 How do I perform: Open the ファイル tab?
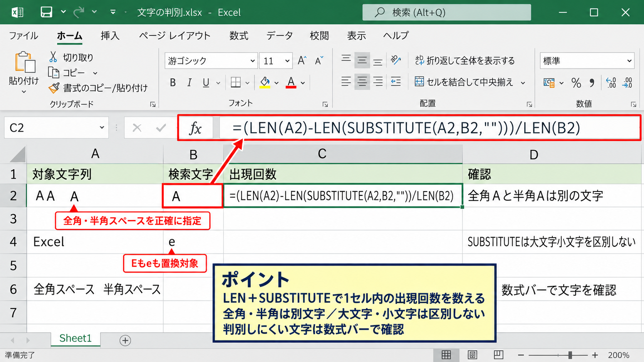tap(23, 36)
